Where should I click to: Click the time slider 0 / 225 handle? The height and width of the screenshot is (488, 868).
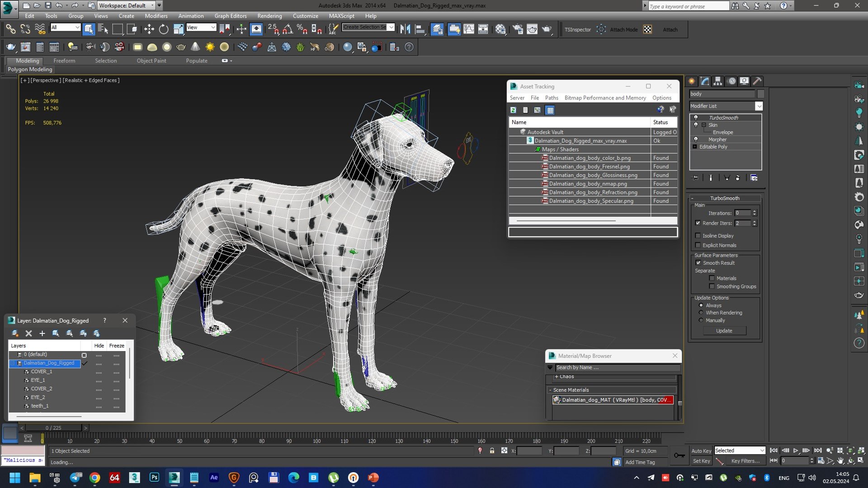[53, 428]
